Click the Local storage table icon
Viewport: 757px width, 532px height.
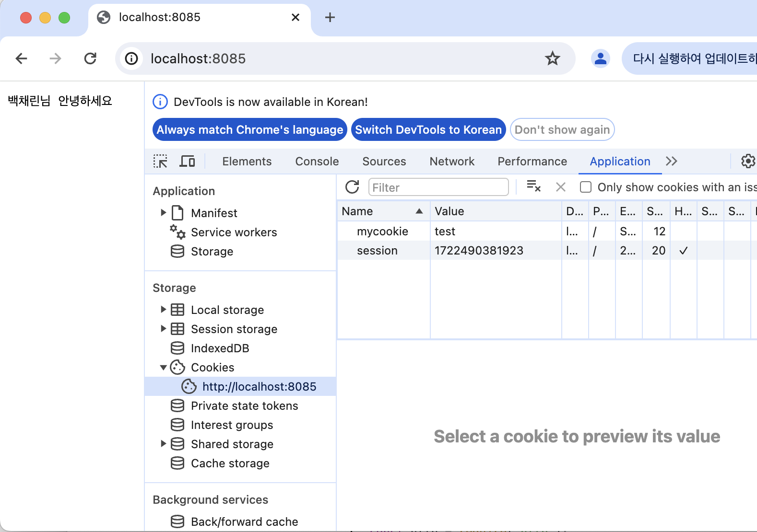pos(177,310)
